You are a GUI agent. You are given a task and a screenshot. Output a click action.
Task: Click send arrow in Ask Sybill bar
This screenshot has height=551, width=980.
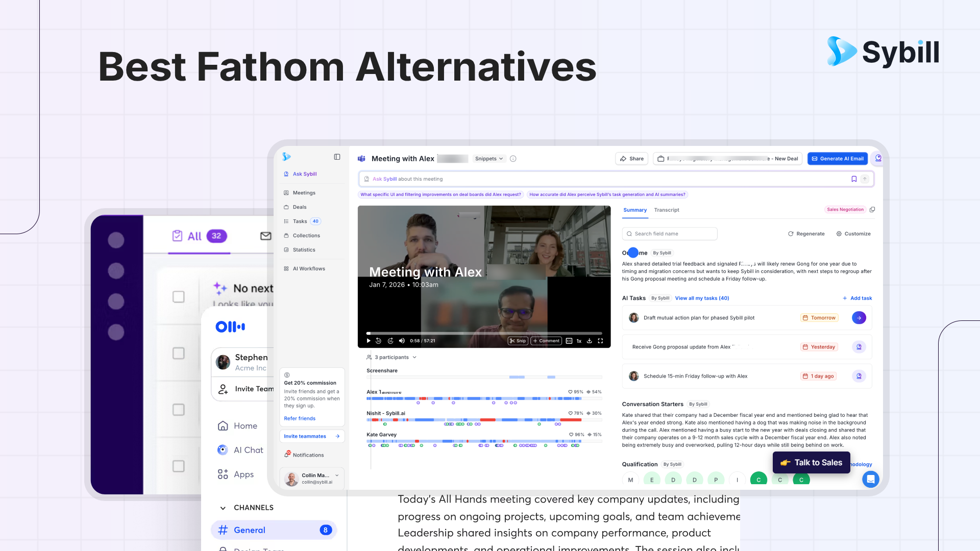pyautogui.click(x=865, y=179)
